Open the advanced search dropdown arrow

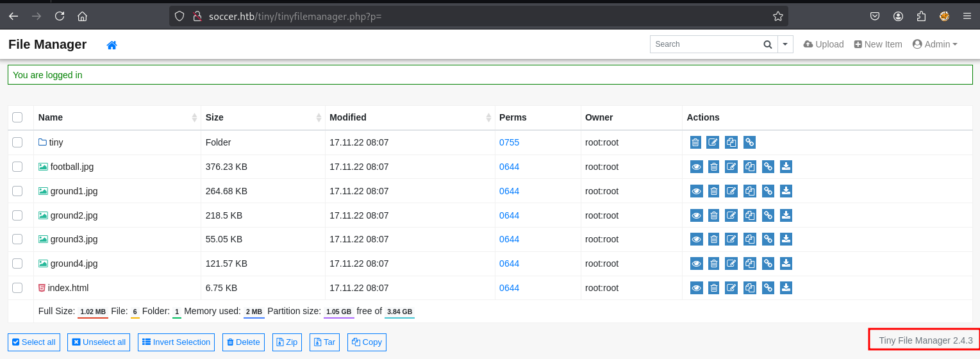(786, 44)
